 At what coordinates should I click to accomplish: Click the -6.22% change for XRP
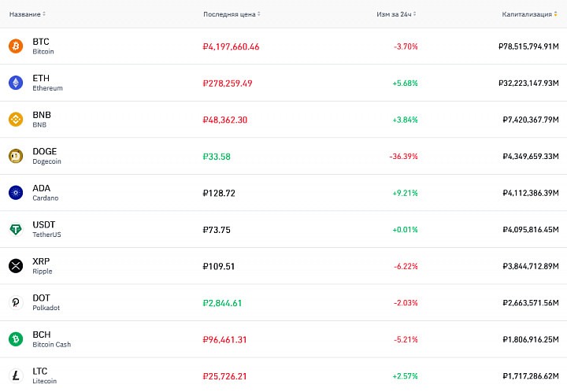click(x=406, y=266)
